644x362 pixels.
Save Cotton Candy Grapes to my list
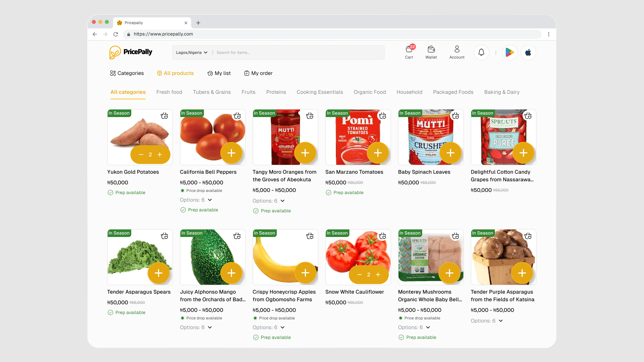(x=528, y=116)
